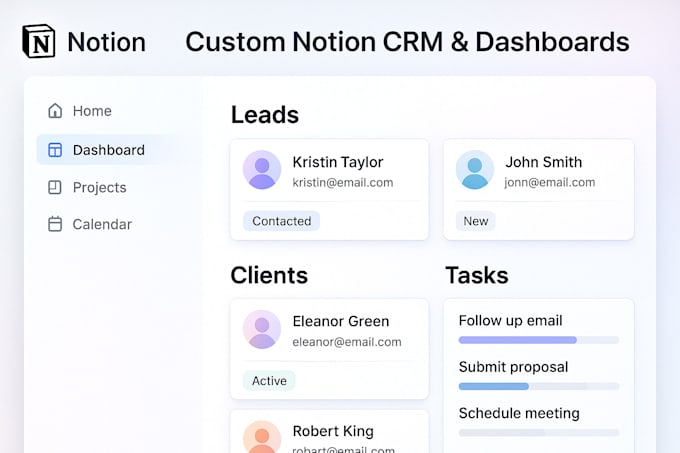The image size is (680, 453).
Task: Click the Notion wordmark text
Action: 107,42
